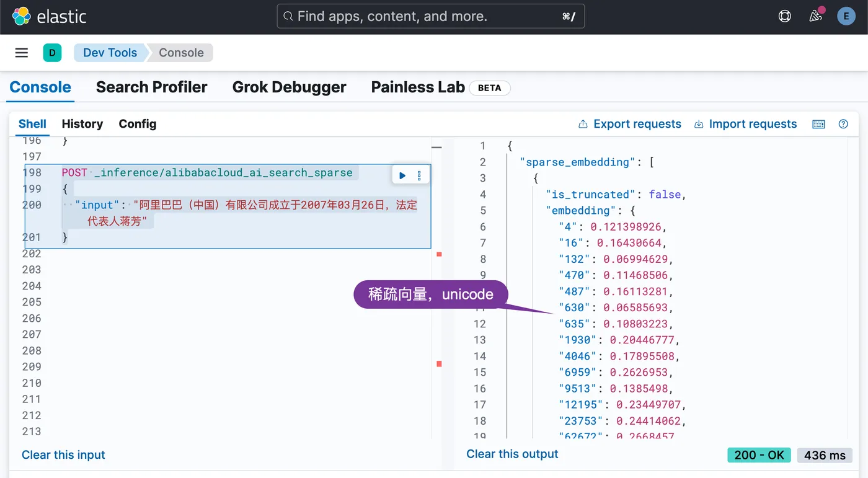Click Clear this output
This screenshot has width=868, height=478.
click(x=512, y=454)
